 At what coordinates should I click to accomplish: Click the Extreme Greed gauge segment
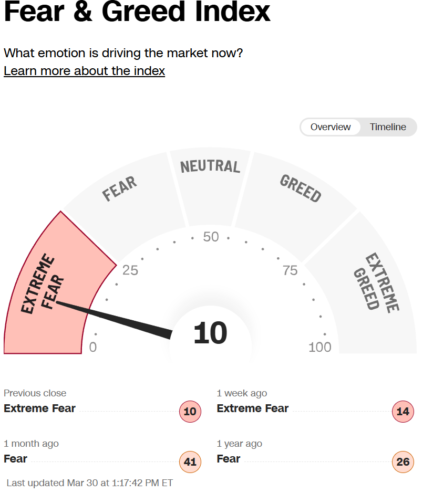pyautogui.click(x=370, y=289)
